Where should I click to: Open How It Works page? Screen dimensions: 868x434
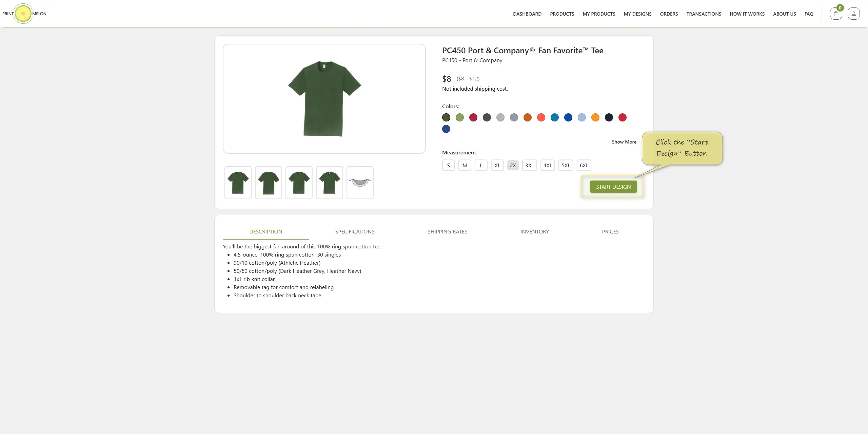747,14
